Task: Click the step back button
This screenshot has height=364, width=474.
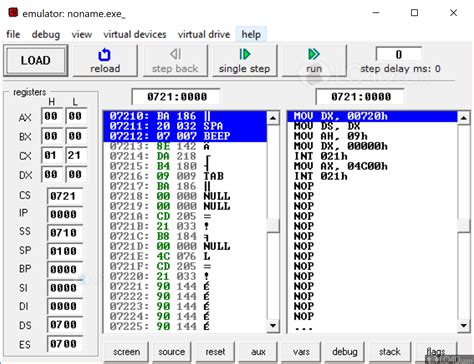Action: pos(175,61)
